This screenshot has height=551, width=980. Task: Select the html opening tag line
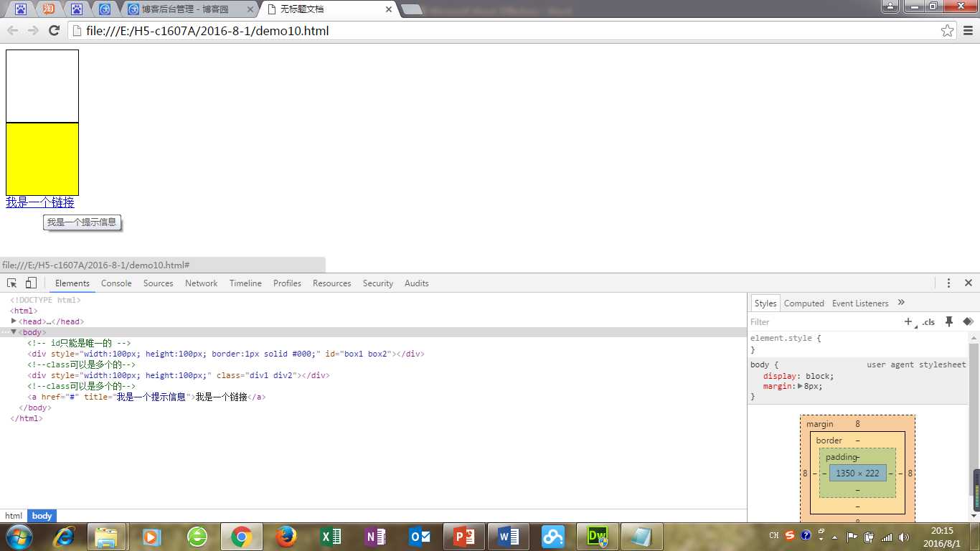(x=24, y=311)
